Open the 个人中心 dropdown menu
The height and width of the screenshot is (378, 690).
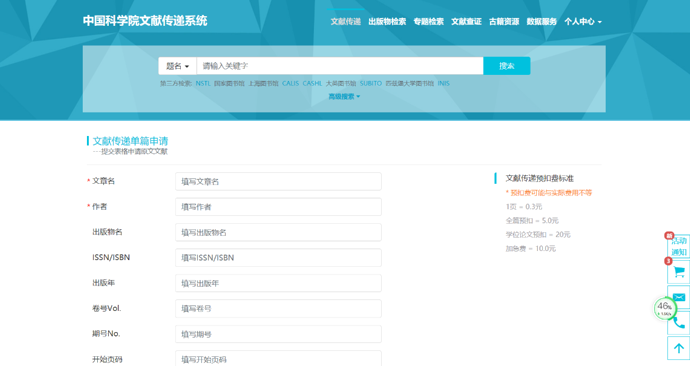(x=583, y=21)
